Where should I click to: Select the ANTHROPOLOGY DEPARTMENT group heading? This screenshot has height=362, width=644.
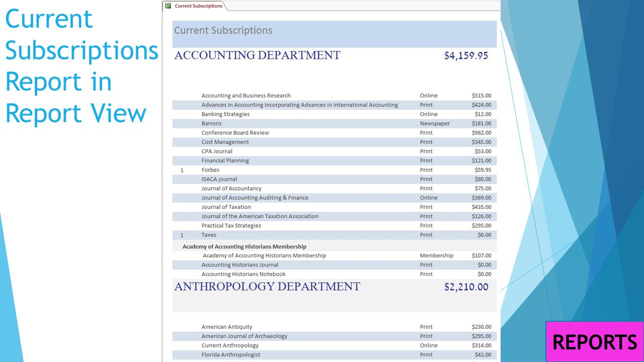click(x=267, y=287)
